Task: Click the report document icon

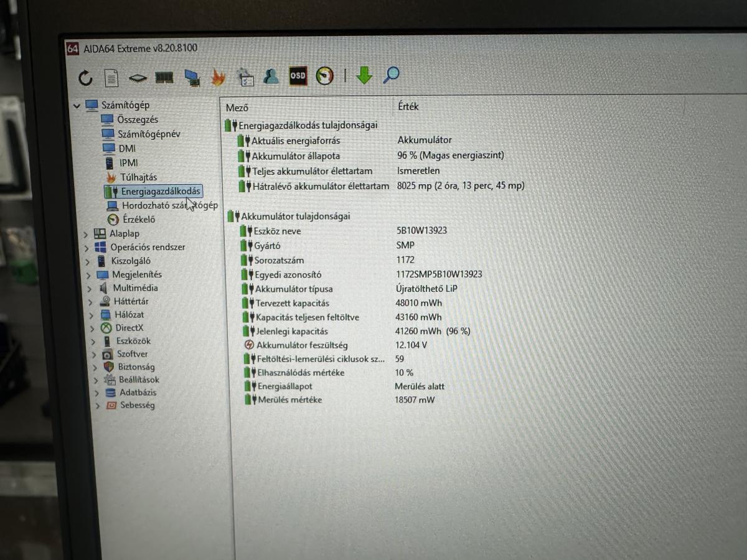Action: coord(111,76)
